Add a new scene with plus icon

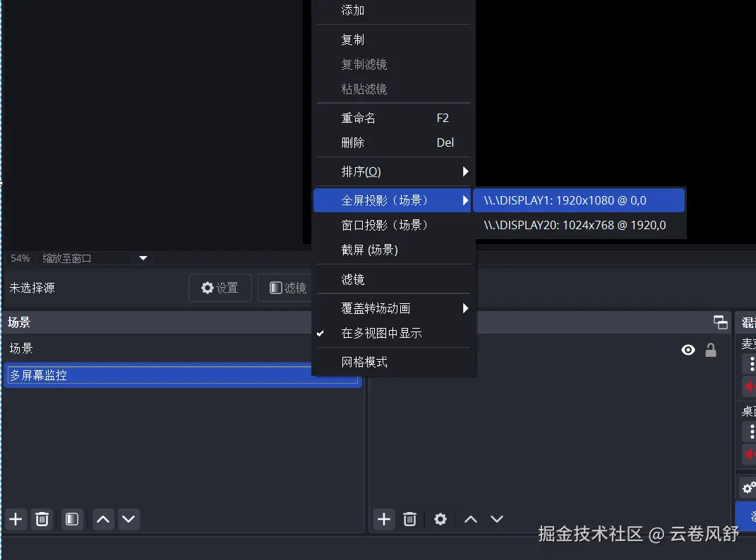pyautogui.click(x=16, y=519)
